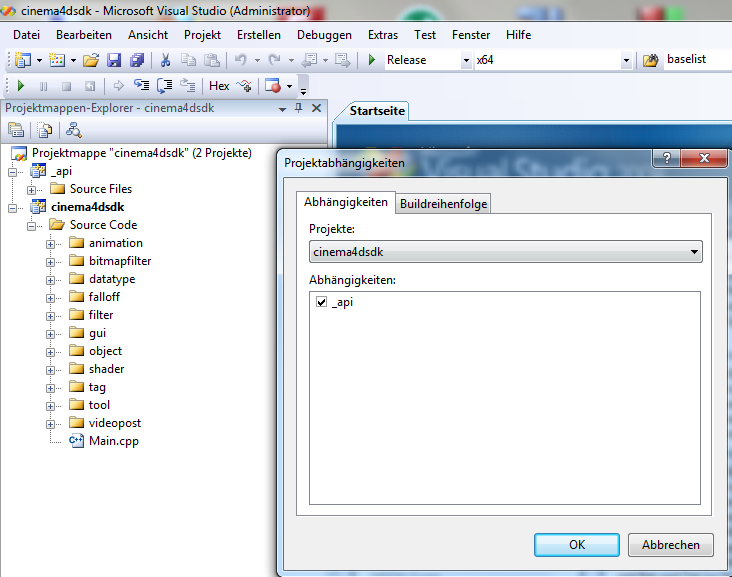Click the Save All toolbar icon
The image size is (732, 577).
(137, 60)
